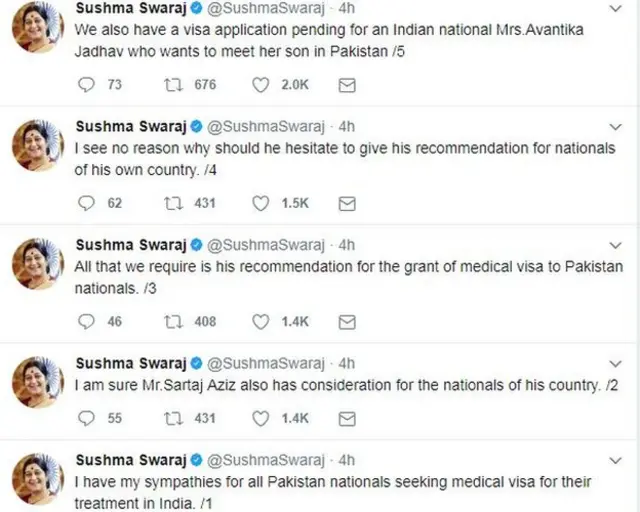
Task: Like the tweet with 2.0K likes
Action: pyautogui.click(x=261, y=86)
